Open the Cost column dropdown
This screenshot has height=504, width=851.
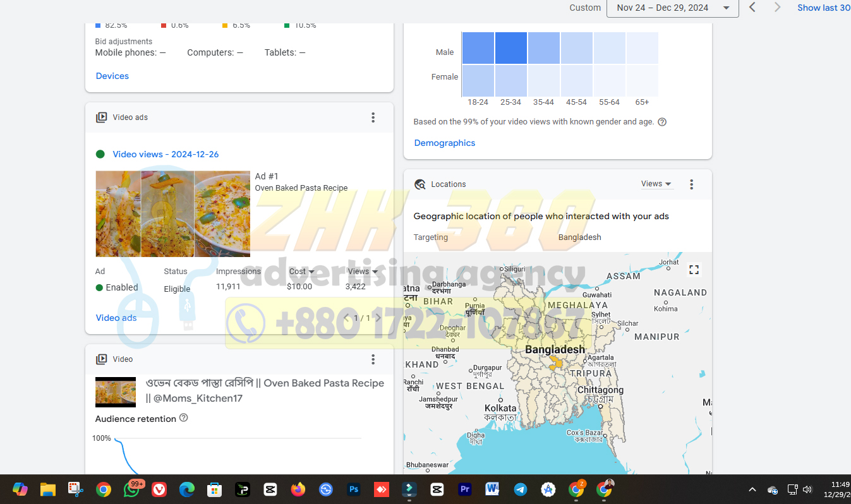tap(302, 272)
